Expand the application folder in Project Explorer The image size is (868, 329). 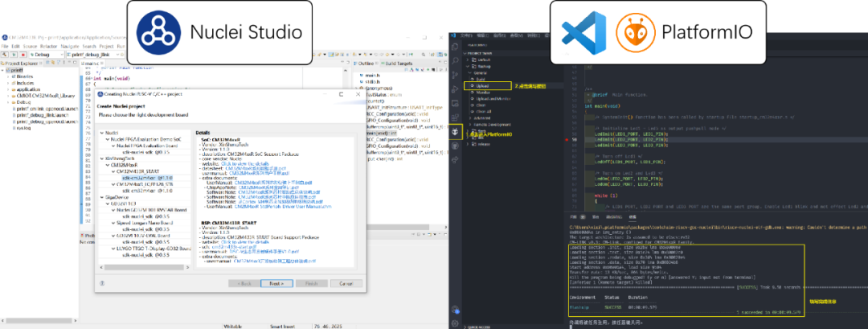coord(8,89)
